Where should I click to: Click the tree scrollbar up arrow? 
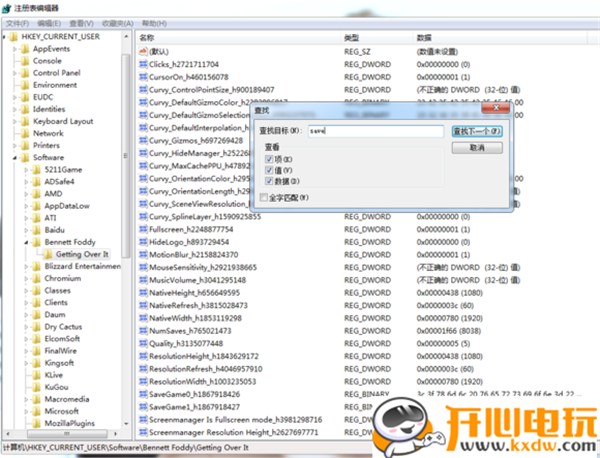(126, 36)
